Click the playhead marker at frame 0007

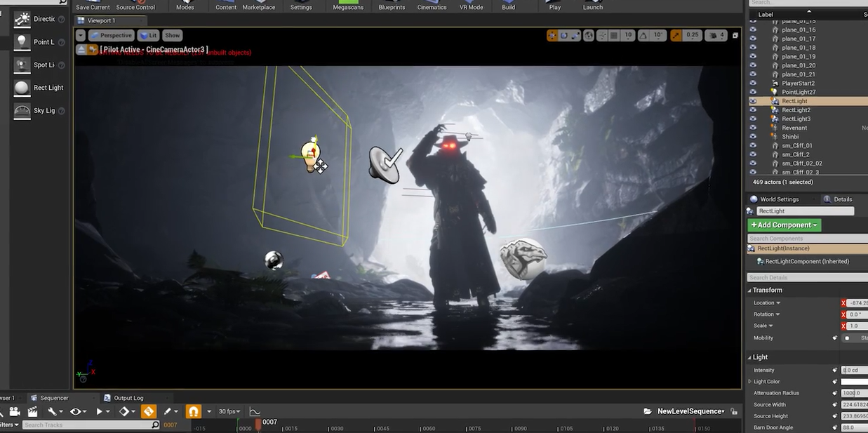pyautogui.click(x=258, y=424)
